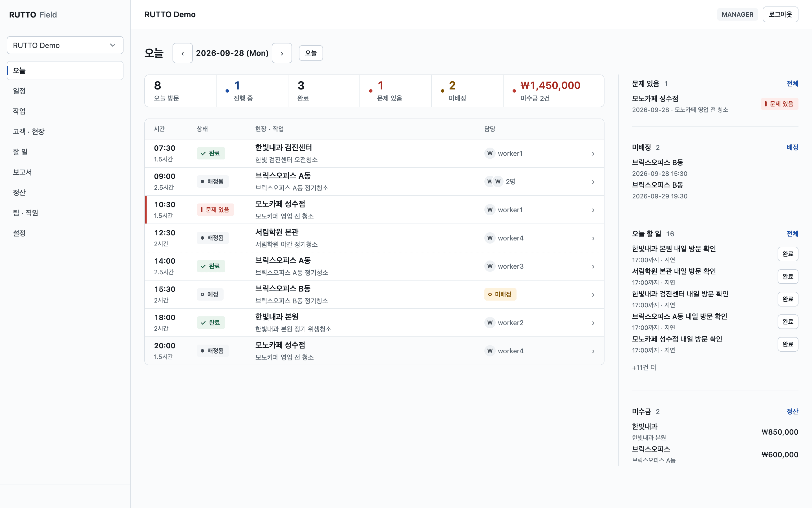Open 15:30 브릭스오피스 B동 row chevron
This screenshot has height=508, width=812.
[593, 295]
